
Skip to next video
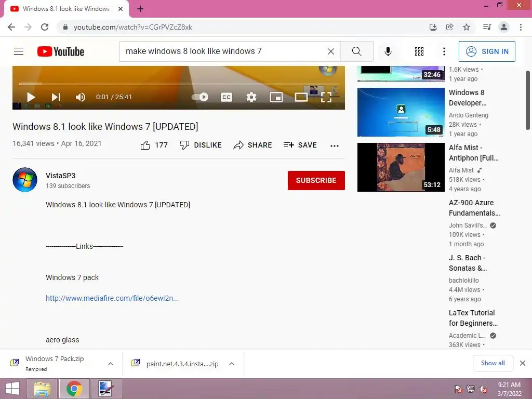(x=56, y=97)
